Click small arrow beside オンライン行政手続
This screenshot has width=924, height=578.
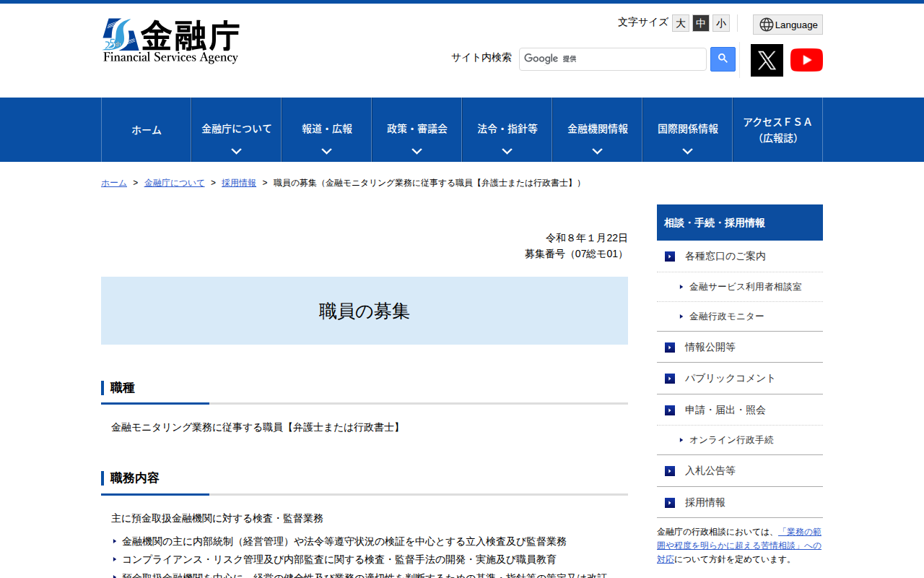tap(681, 440)
